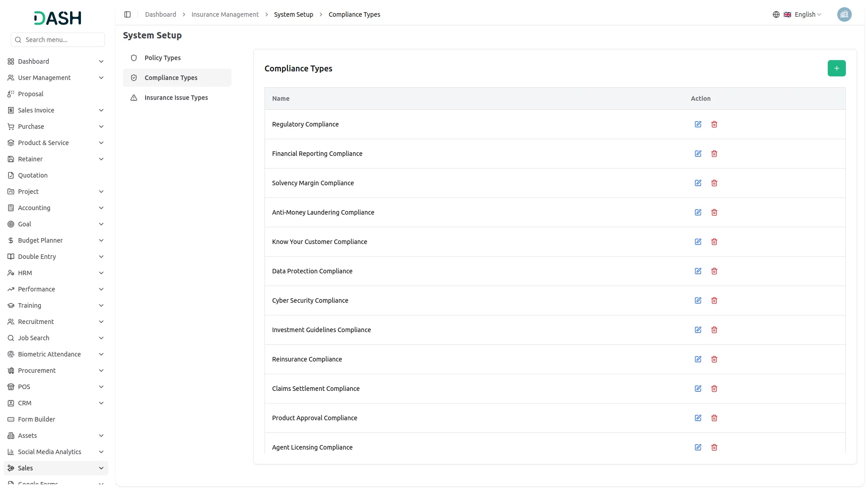The width and height of the screenshot is (868, 488).
Task: Delete the Agent Licensing Compliance row
Action: coord(714,447)
